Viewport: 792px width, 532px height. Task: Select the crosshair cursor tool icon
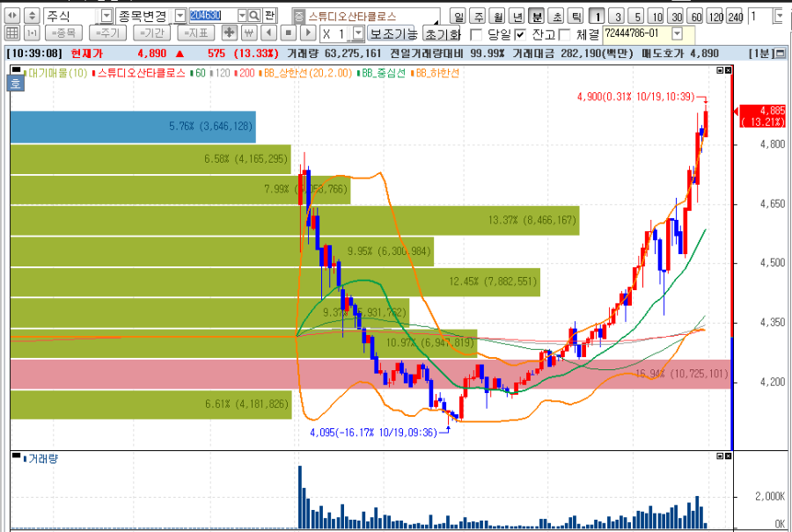click(230, 33)
